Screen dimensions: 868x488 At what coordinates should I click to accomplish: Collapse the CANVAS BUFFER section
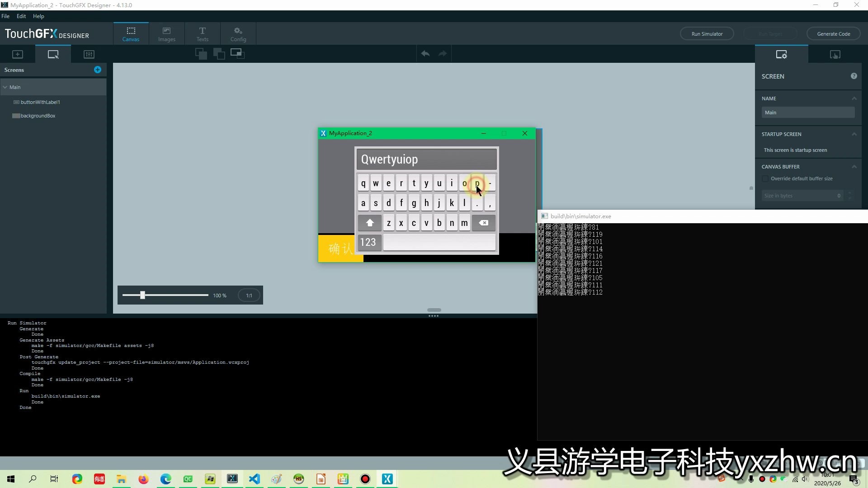pyautogui.click(x=854, y=167)
